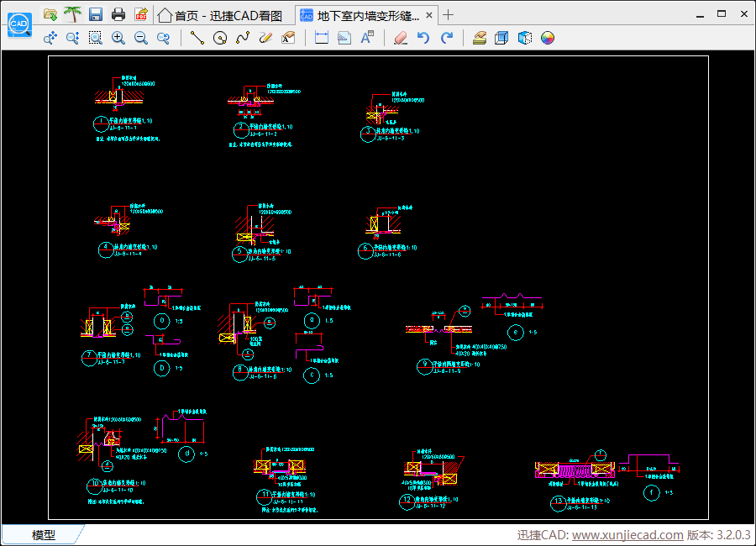Open the layers manager icon
This screenshot has width=756, height=546.
[480, 38]
